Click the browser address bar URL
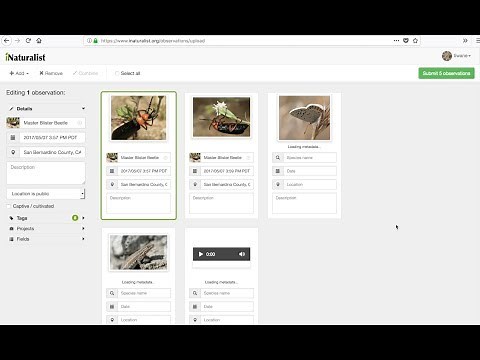 tap(153, 41)
